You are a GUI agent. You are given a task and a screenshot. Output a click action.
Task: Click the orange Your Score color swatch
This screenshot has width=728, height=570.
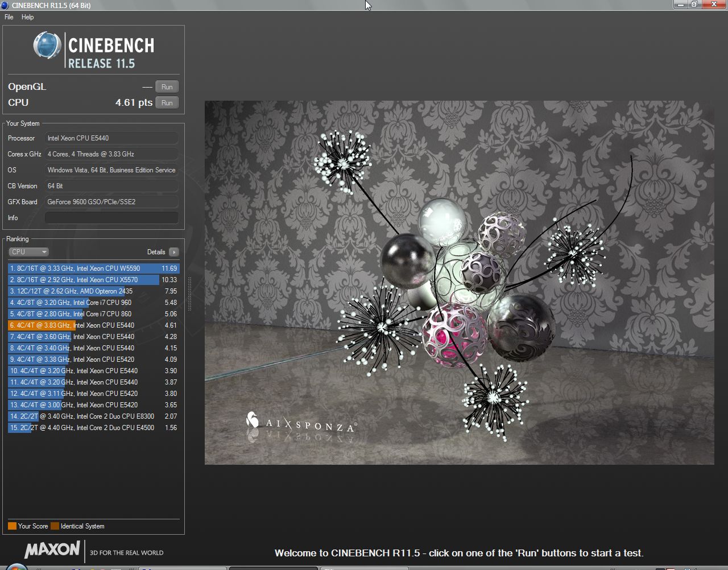(x=12, y=526)
